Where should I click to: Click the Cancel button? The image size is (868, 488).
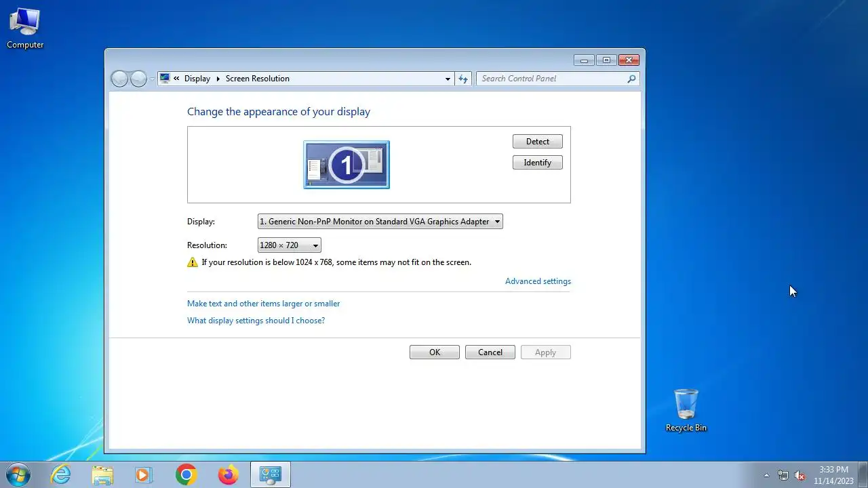coord(490,352)
